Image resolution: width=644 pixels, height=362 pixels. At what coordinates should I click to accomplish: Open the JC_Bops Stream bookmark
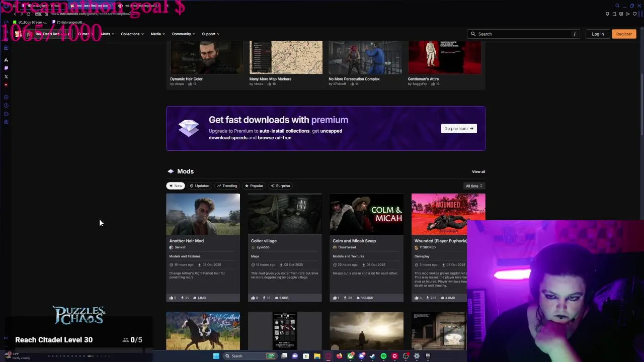(x=30, y=22)
